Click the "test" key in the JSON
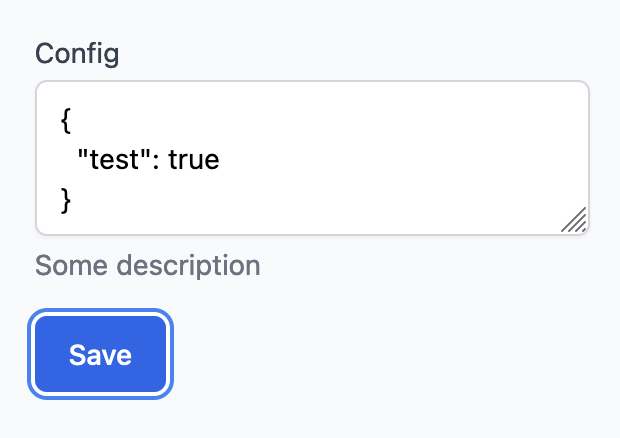 pyautogui.click(x=105, y=159)
